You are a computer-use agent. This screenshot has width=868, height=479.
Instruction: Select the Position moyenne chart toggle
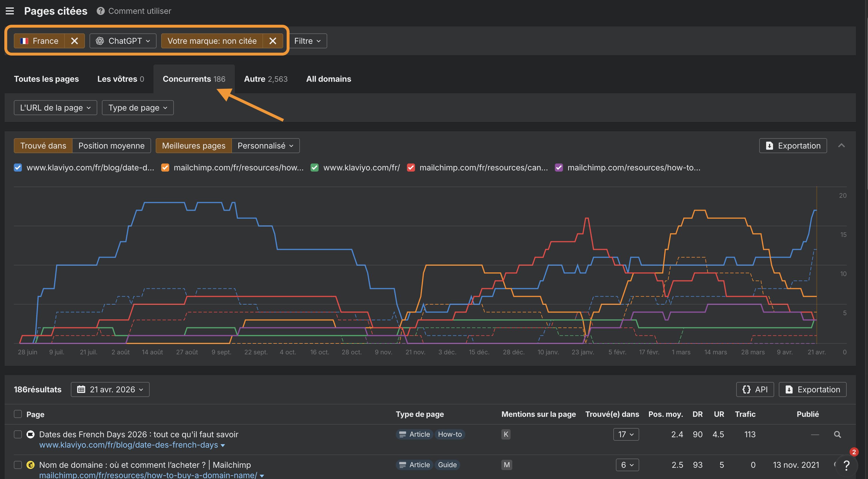click(111, 146)
